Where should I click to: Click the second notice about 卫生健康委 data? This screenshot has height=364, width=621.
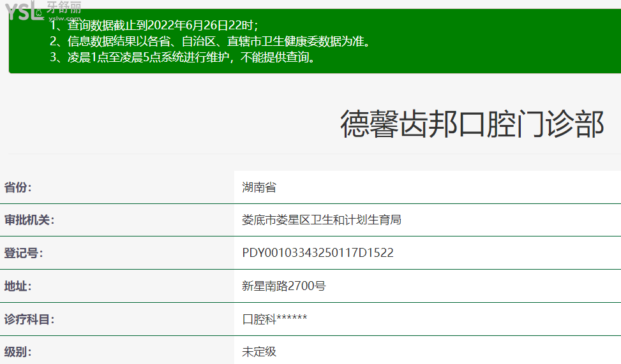tap(210, 42)
